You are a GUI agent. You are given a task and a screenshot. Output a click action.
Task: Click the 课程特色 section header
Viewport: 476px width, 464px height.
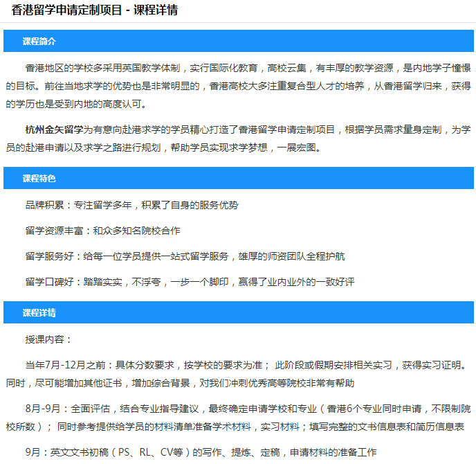(239, 178)
